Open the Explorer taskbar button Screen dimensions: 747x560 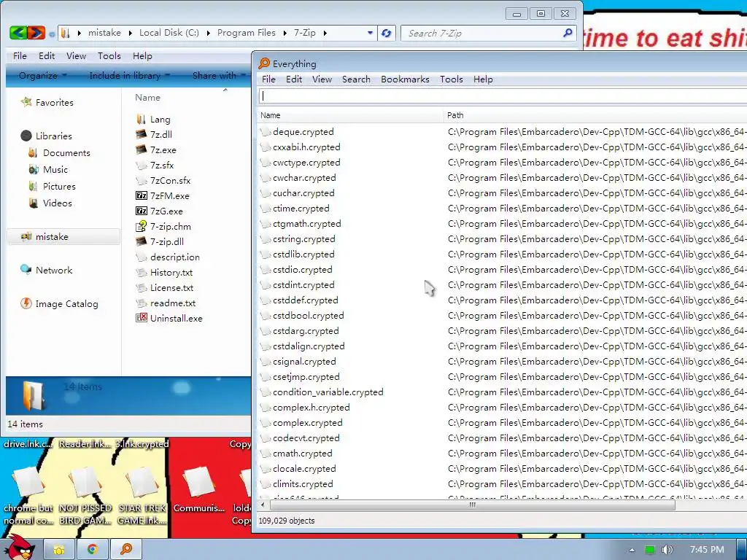click(58, 550)
